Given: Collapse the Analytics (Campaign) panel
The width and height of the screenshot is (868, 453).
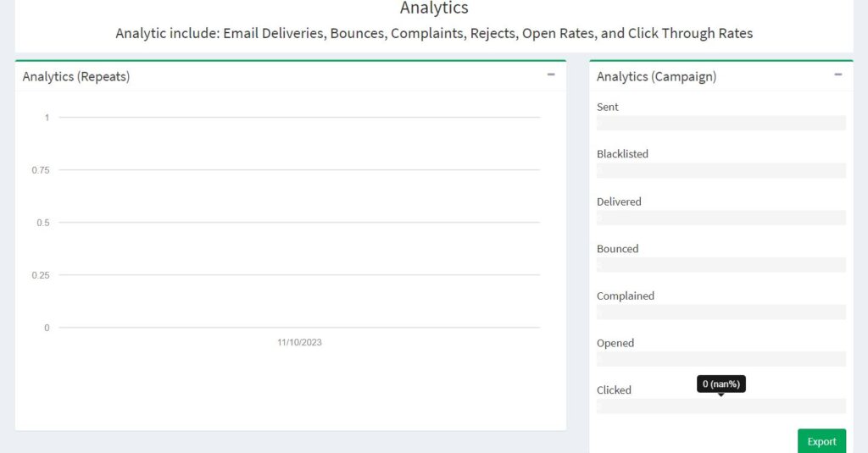Looking at the screenshot, I should pyautogui.click(x=838, y=75).
